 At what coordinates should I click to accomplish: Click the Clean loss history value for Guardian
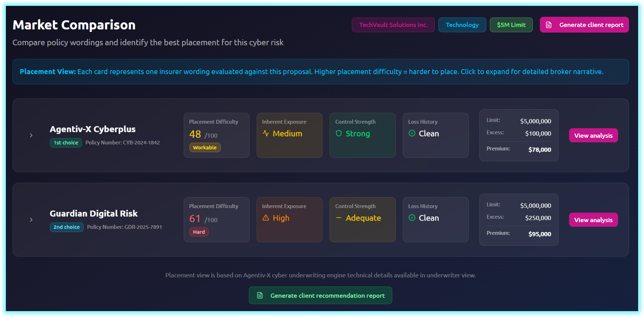click(429, 218)
